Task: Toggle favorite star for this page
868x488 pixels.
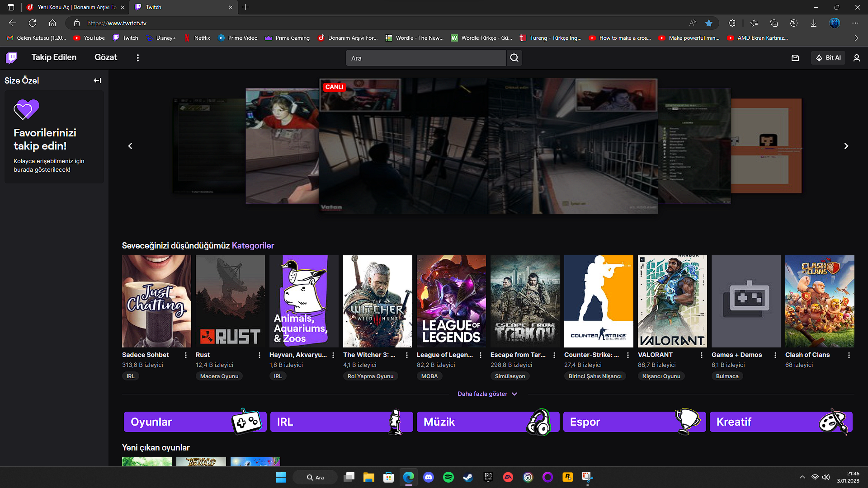Action: [x=709, y=23]
